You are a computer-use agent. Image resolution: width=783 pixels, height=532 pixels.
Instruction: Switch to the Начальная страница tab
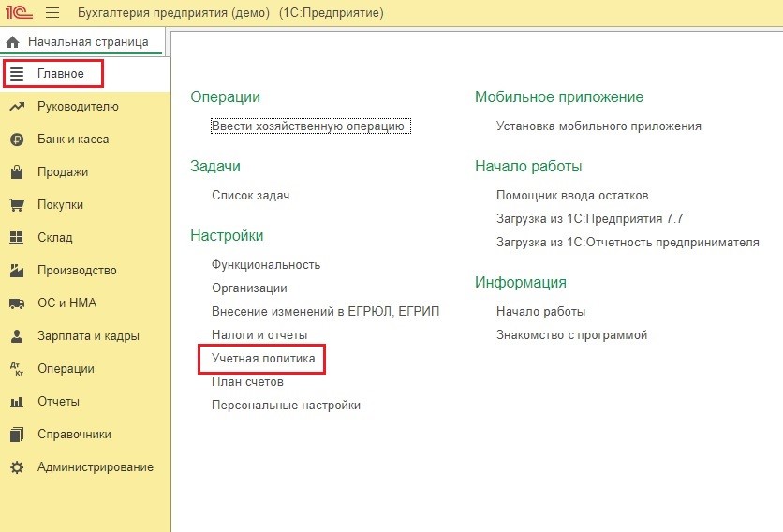(87, 42)
